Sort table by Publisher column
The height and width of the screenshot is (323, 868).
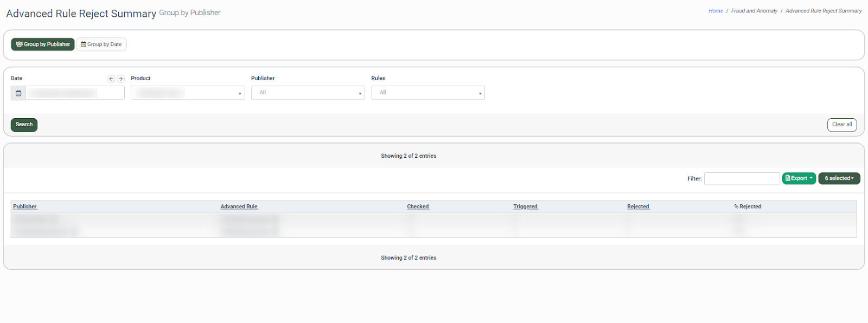25,206
